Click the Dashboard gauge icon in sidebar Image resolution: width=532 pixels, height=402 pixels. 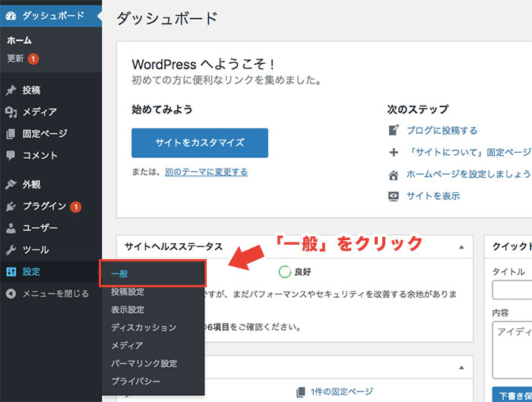click(11, 16)
